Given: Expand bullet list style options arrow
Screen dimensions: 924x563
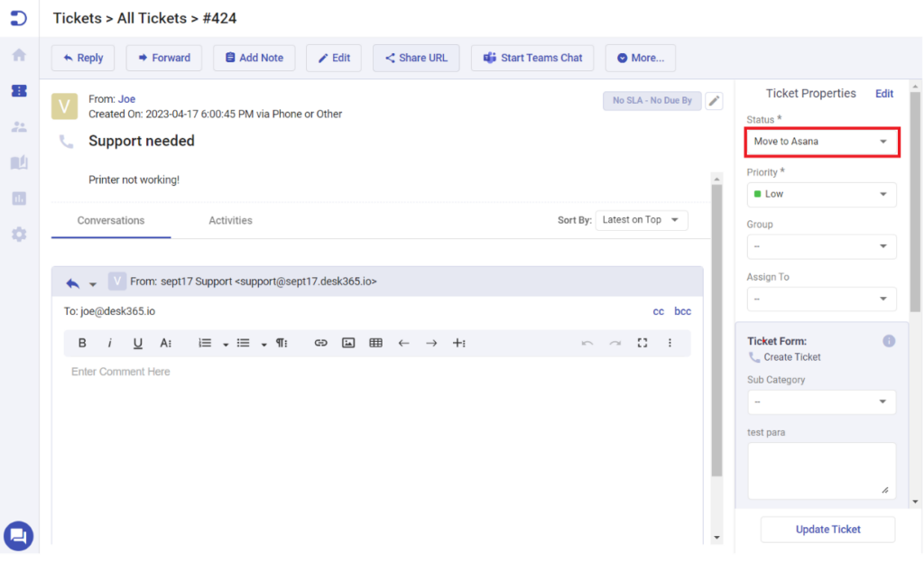Looking at the screenshot, I should pyautogui.click(x=263, y=344).
